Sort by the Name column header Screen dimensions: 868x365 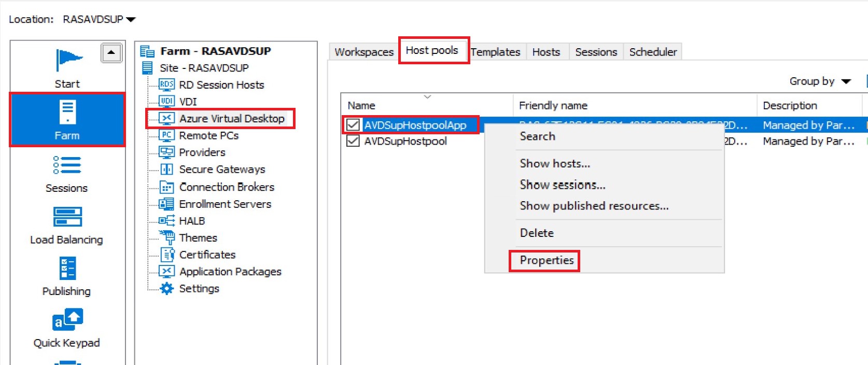click(x=361, y=106)
